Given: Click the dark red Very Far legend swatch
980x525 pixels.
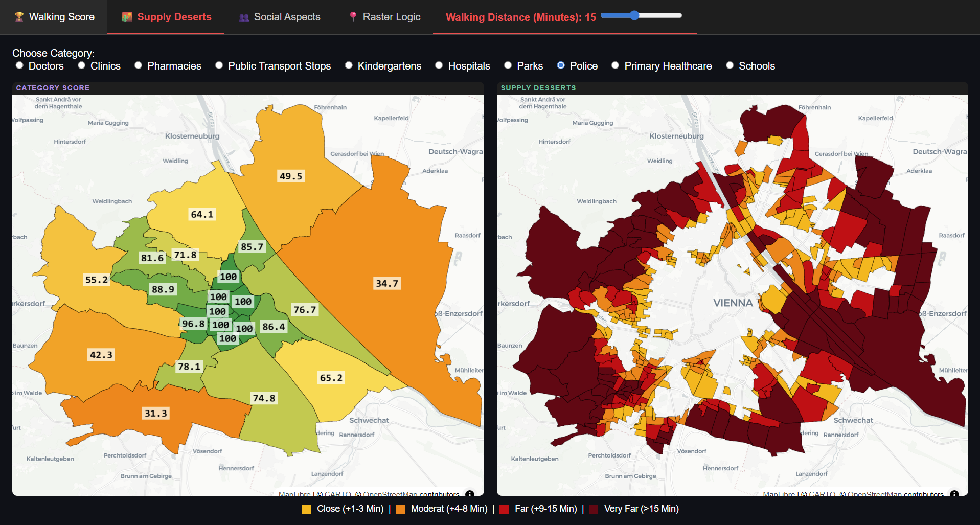Looking at the screenshot, I should click(594, 509).
